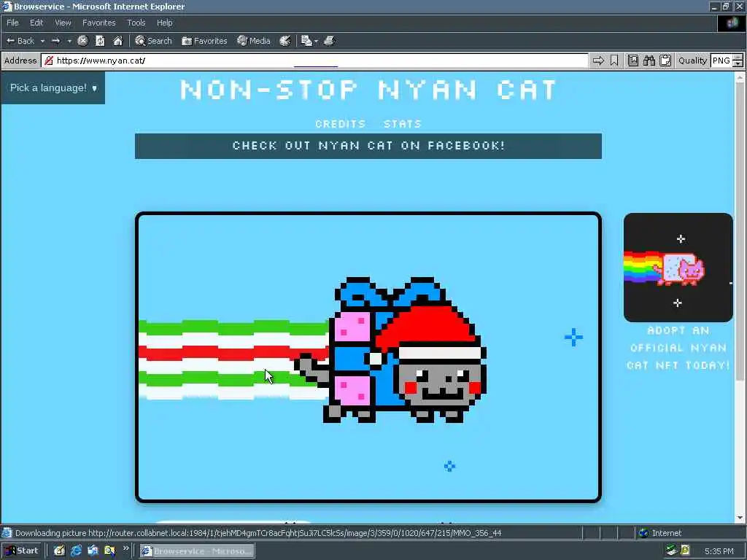Viewport: 747px width, 560px height.
Task: Click the network system tray icon
Action: 672,551
